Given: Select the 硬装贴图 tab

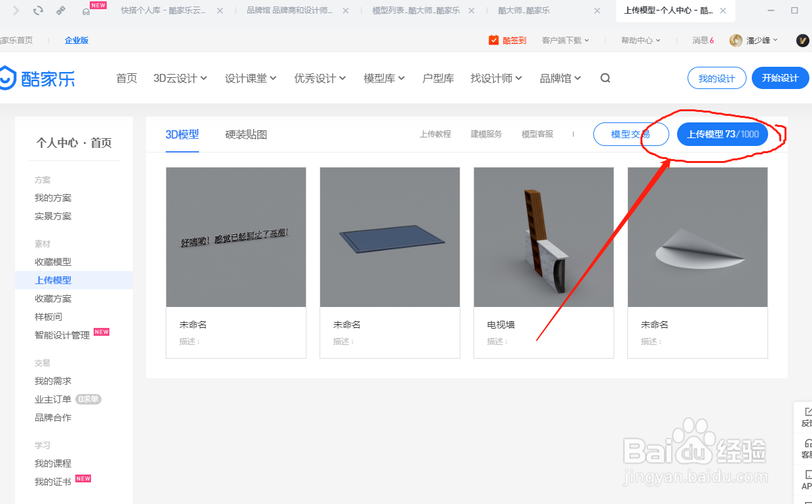Looking at the screenshot, I should pyautogui.click(x=246, y=134).
